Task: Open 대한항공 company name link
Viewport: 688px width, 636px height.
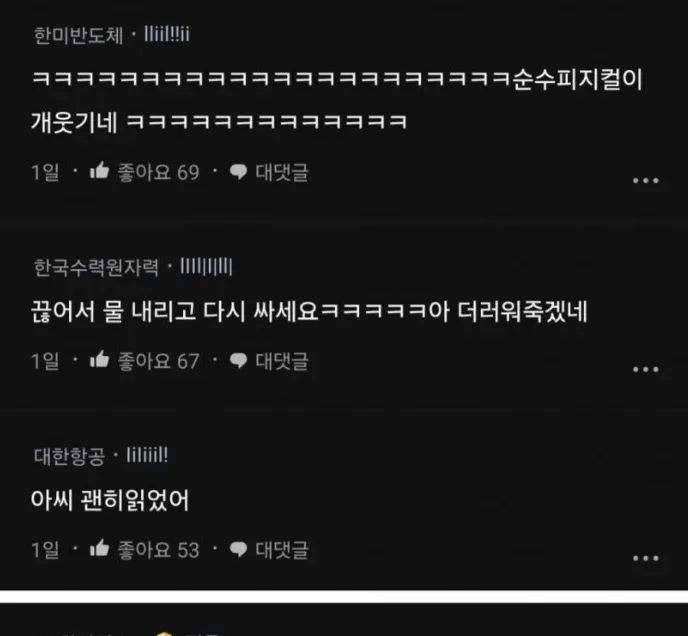Action: coord(69,456)
